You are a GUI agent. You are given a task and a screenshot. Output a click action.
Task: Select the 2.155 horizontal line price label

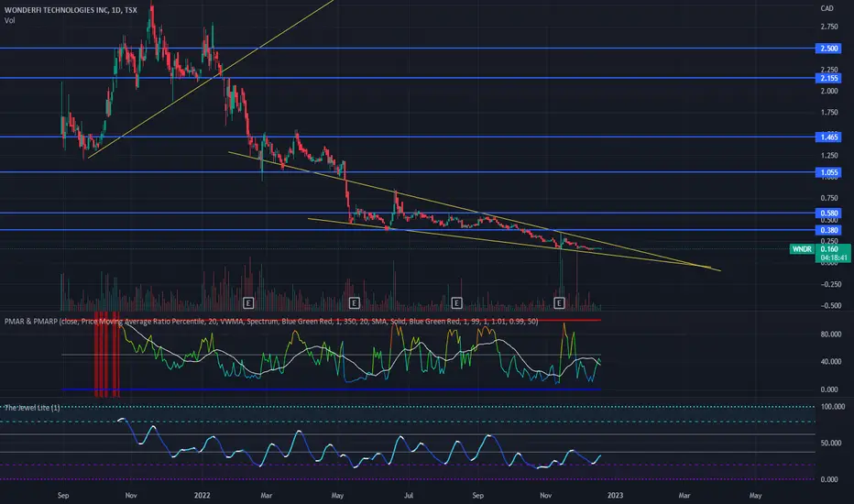[828, 79]
